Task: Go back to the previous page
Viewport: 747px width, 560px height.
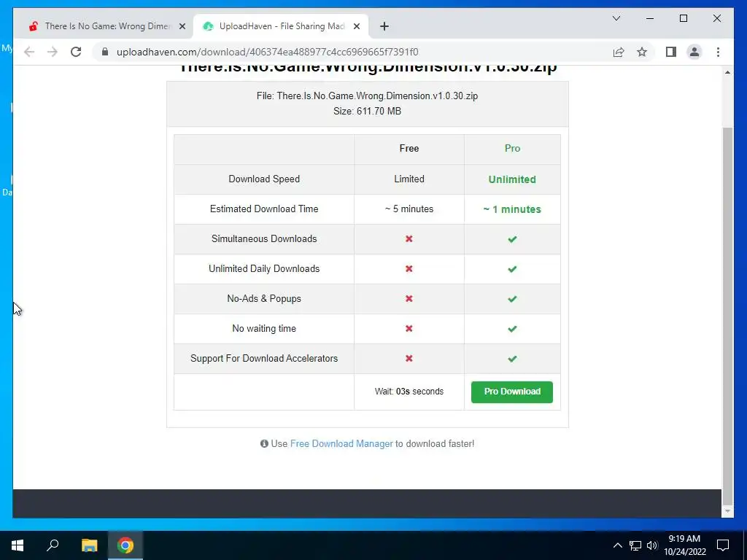Action: click(x=29, y=52)
